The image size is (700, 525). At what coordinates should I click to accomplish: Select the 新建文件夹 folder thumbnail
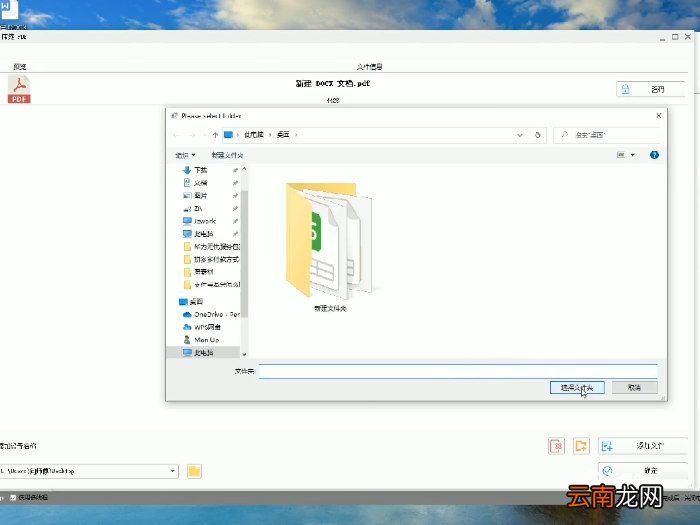tap(329, 241)
